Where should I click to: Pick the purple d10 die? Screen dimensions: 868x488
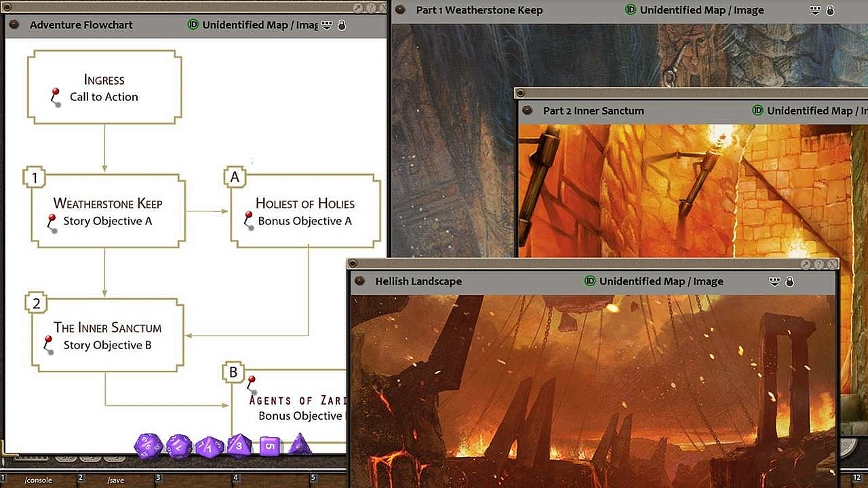210,447
